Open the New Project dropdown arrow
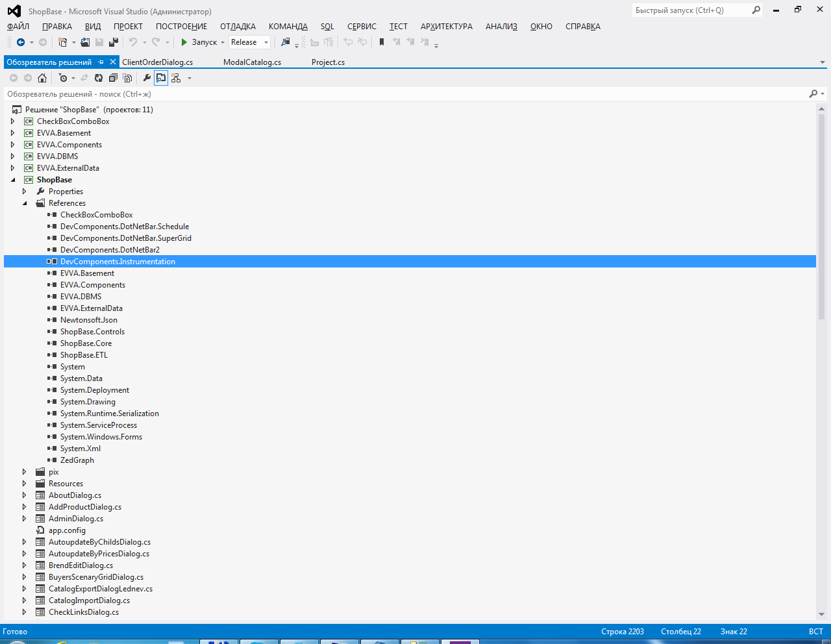The width and height of the screenshot is (831, 644). pyautogui.click(x=73, y=42)
